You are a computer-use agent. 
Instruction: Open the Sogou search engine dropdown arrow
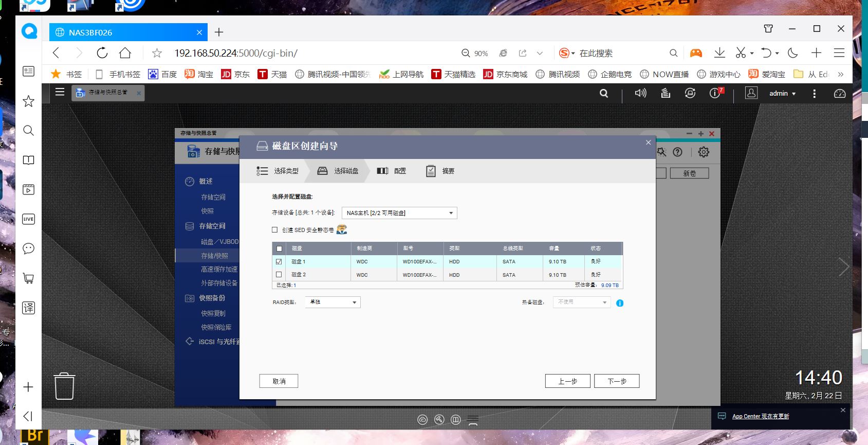click(573, 53)
